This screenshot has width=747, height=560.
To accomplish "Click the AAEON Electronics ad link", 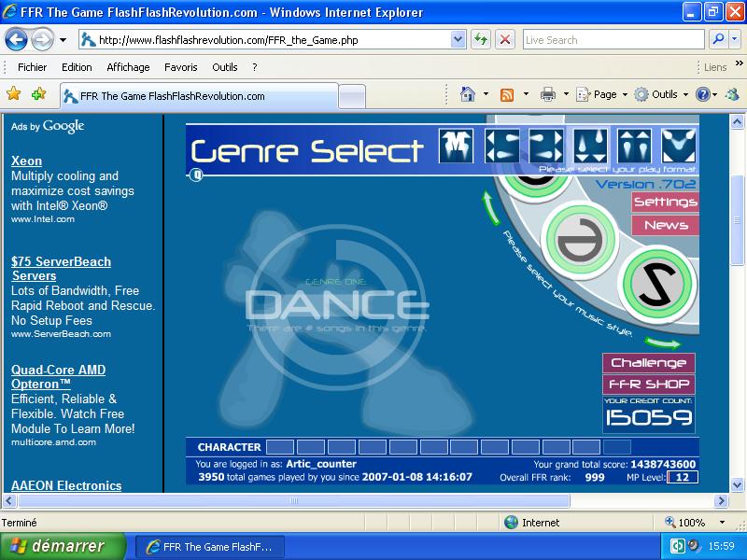I will pos(66,485).
